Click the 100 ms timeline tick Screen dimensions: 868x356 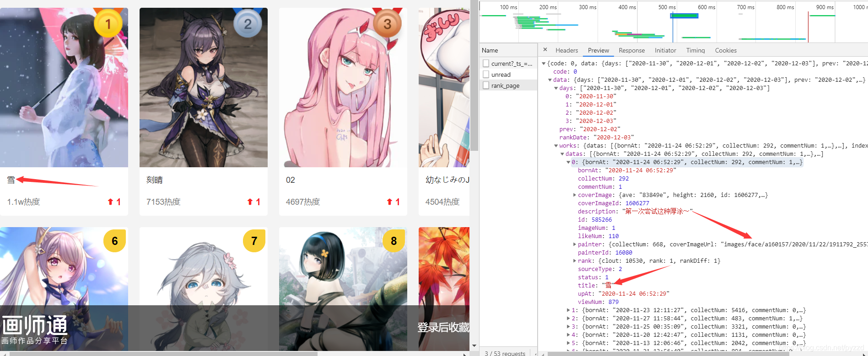click(508, 7)
